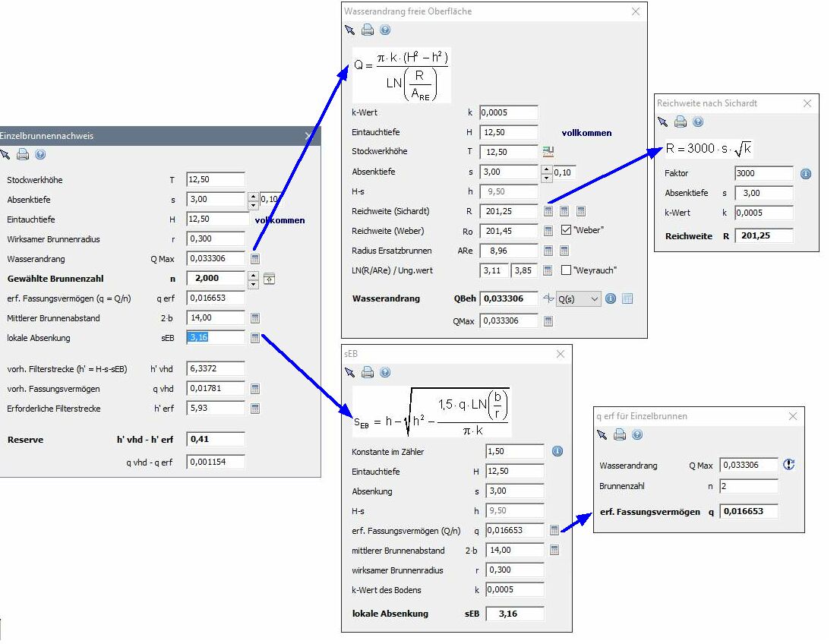
Task: Close the Reichweite nach Sichardt window
Action: pos(807,103)
